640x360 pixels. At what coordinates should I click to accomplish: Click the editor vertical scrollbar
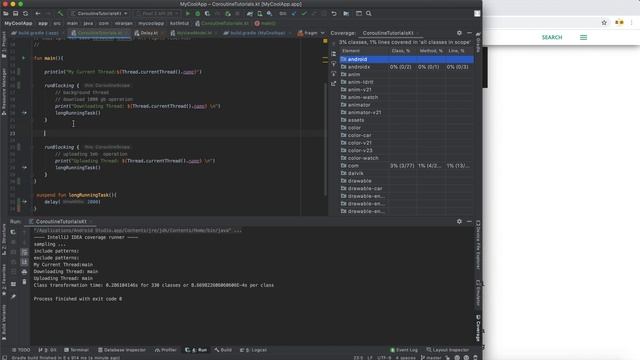[x=325, y=139]
